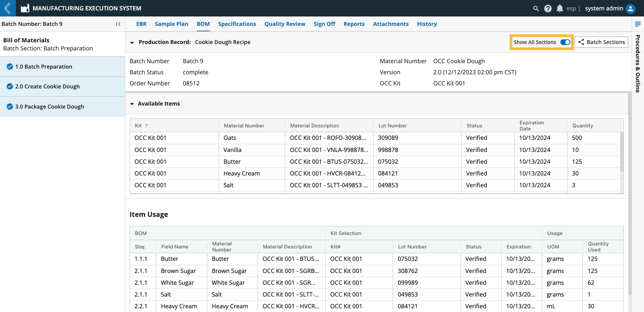Viewport: 644px width, 312px height.
Task: Click the Field Name column header
Action: click(175, 247)
